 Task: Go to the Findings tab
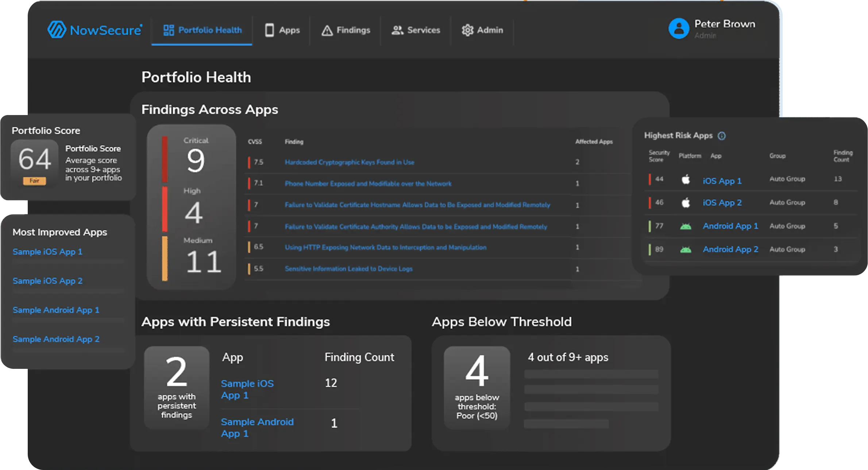346,30
